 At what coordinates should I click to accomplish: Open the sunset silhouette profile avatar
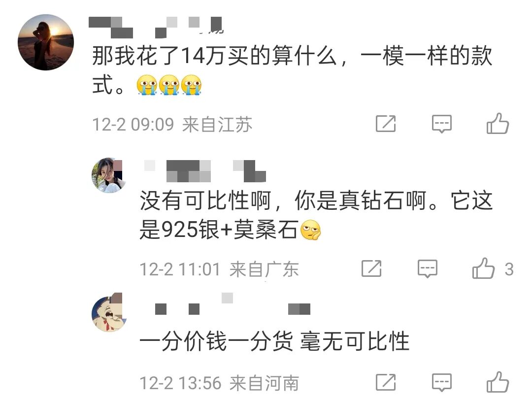46,42
